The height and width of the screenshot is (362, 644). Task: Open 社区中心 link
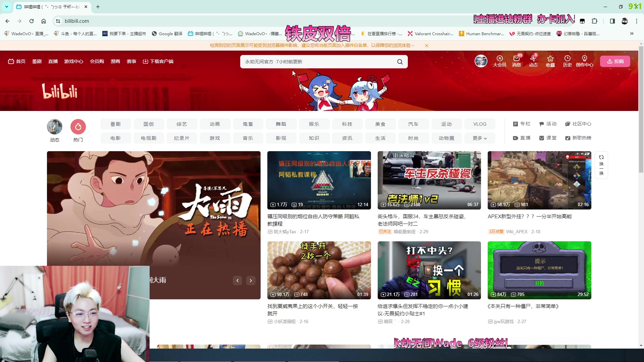[x=578, y=124]
